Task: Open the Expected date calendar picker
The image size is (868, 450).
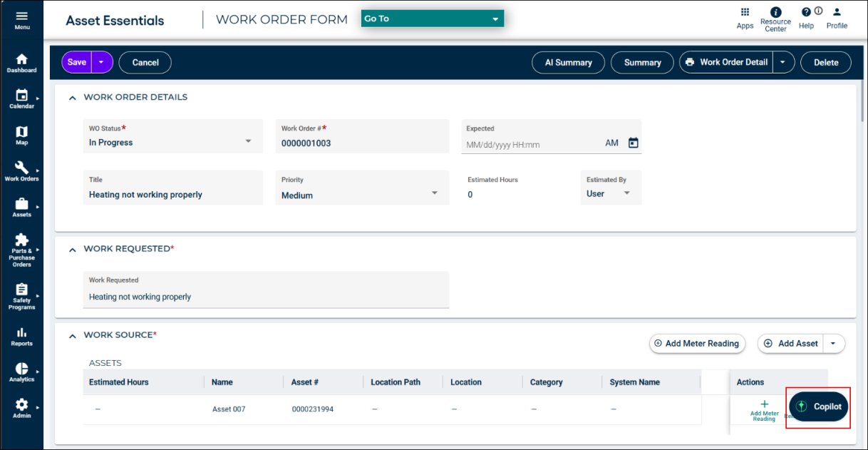Action: coord(633,143)
